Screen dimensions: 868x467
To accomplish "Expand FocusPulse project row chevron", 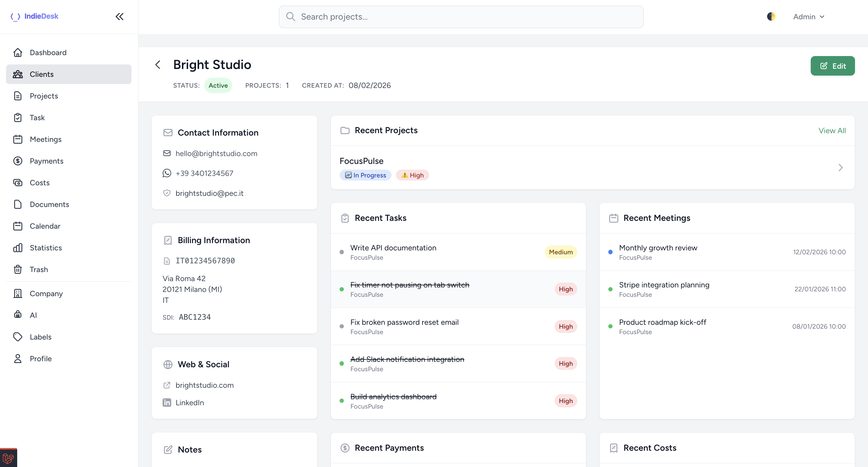I will point(840,167).
